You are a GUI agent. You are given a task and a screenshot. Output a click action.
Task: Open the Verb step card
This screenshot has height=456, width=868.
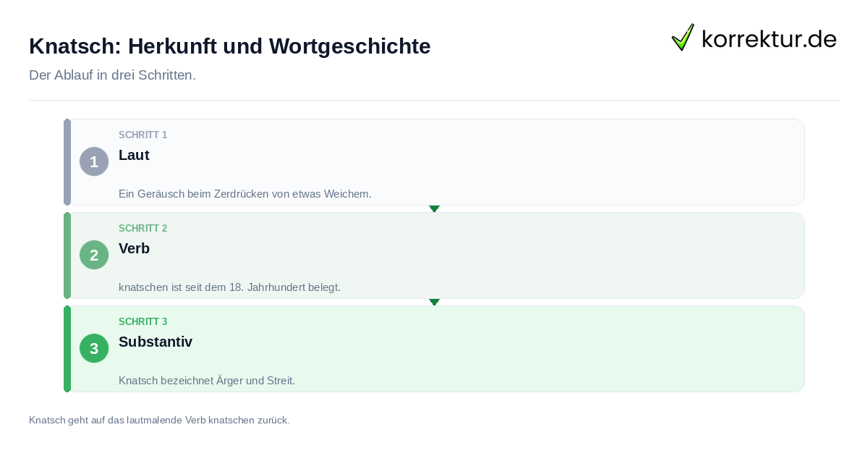point(434,256)
